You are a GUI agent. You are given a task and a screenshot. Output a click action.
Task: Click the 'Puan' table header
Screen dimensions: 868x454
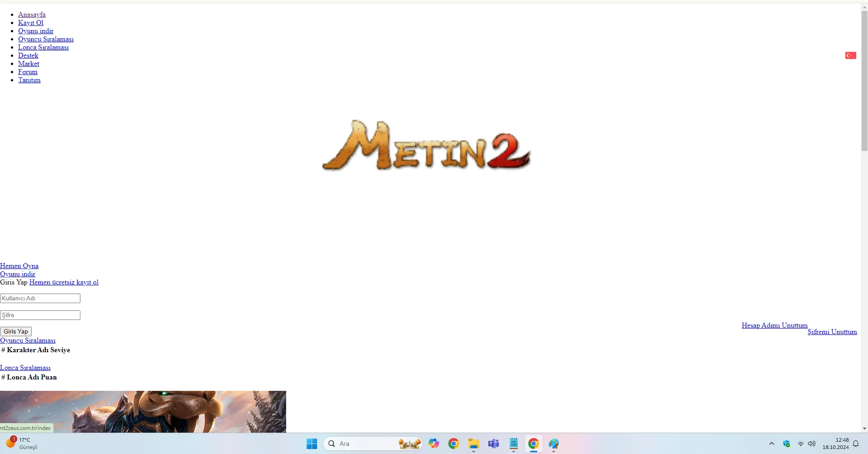pos(49,377)
